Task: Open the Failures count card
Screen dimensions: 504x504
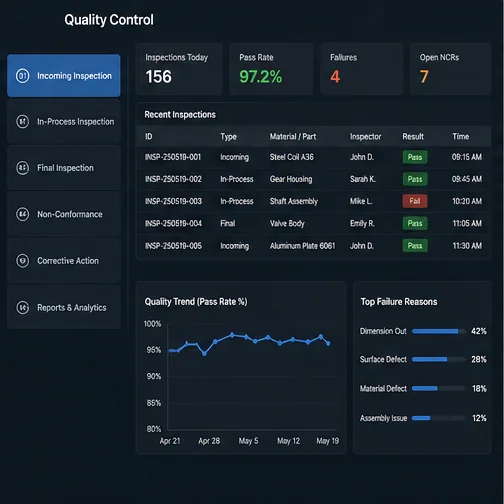Action: tap(362, 69)
